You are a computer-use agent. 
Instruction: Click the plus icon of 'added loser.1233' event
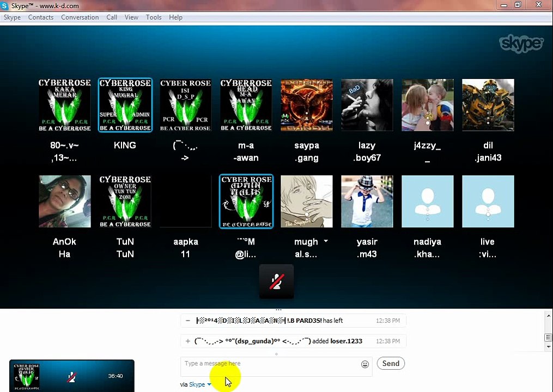click(188, 341)
